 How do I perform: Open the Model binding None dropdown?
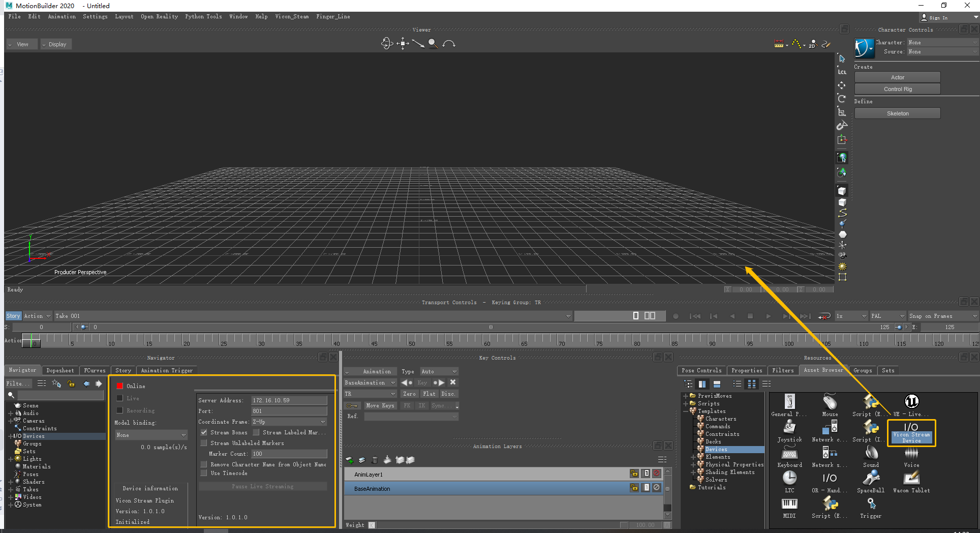tap(151, 435)
